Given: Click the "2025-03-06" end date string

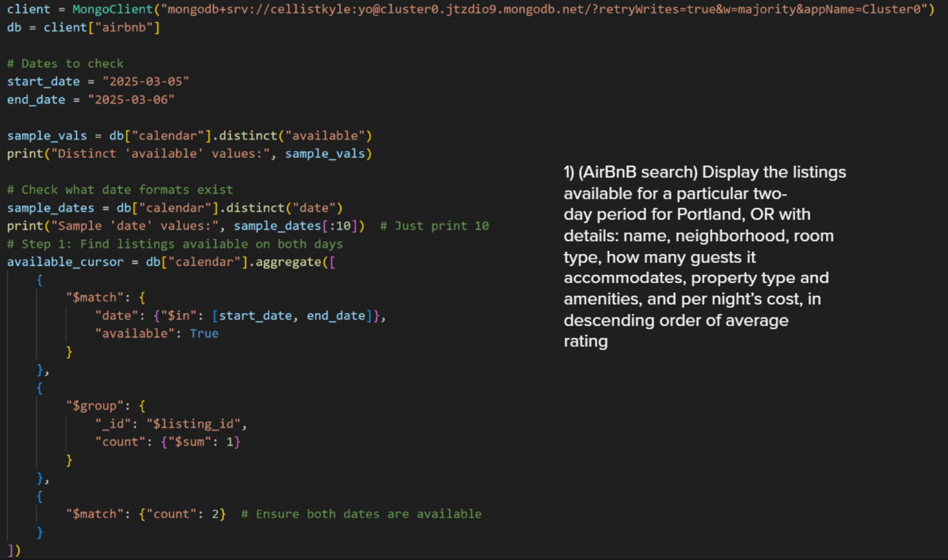Looking at the screenshot, I should point(131,99).
